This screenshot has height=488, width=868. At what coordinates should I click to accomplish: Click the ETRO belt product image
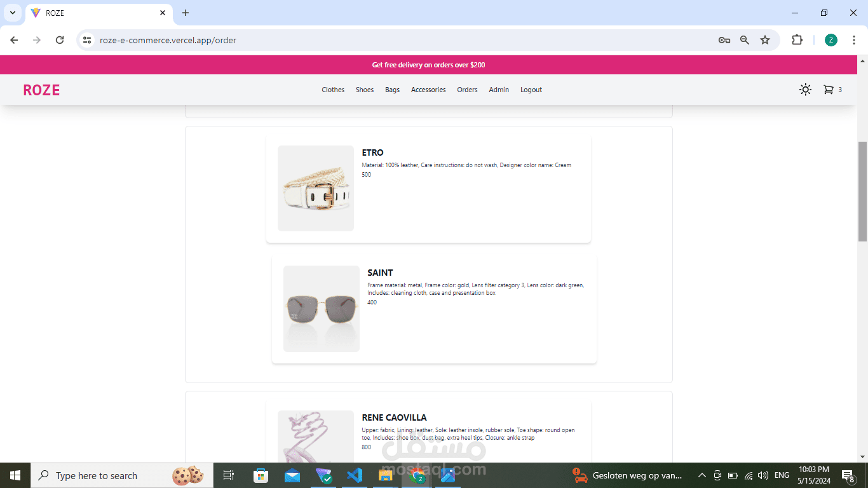[316, 188]
